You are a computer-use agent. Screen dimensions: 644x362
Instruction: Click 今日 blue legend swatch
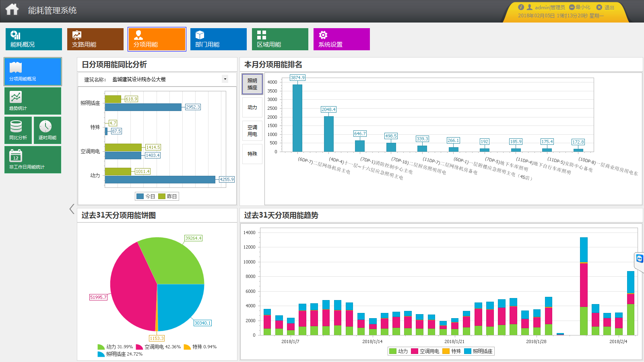point(140,196)
